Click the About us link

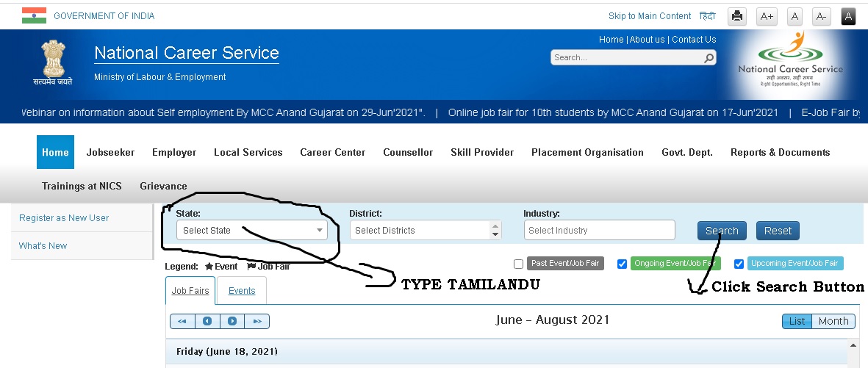647,39
